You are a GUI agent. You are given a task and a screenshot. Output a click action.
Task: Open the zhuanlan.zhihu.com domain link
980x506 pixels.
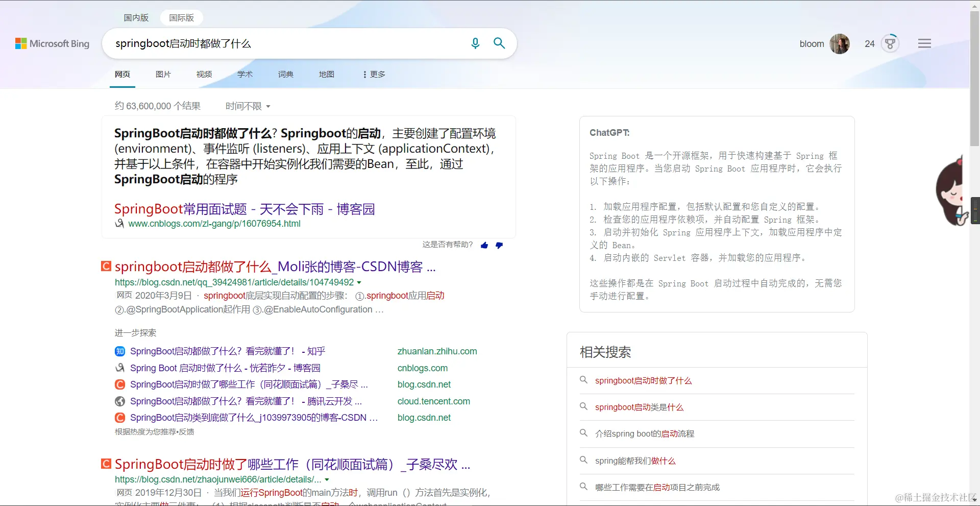pyautogui.click(x=437, y=351)
